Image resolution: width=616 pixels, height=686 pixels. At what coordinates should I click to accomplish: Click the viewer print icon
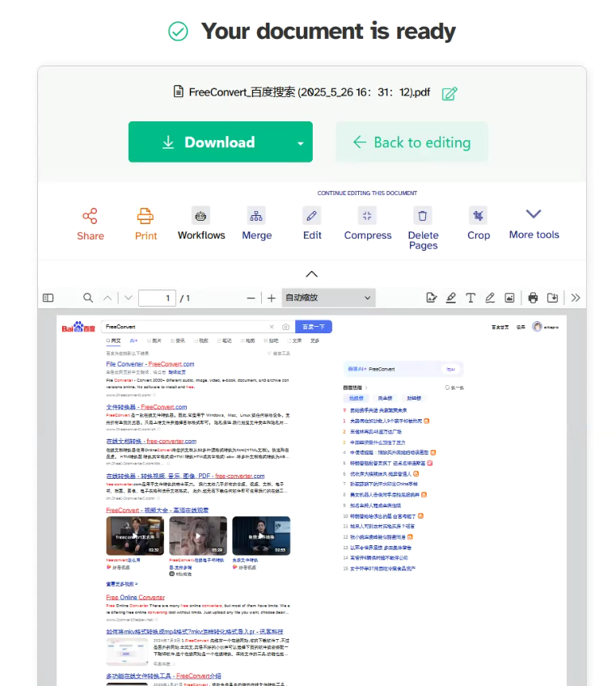click(x=533, y=298)
